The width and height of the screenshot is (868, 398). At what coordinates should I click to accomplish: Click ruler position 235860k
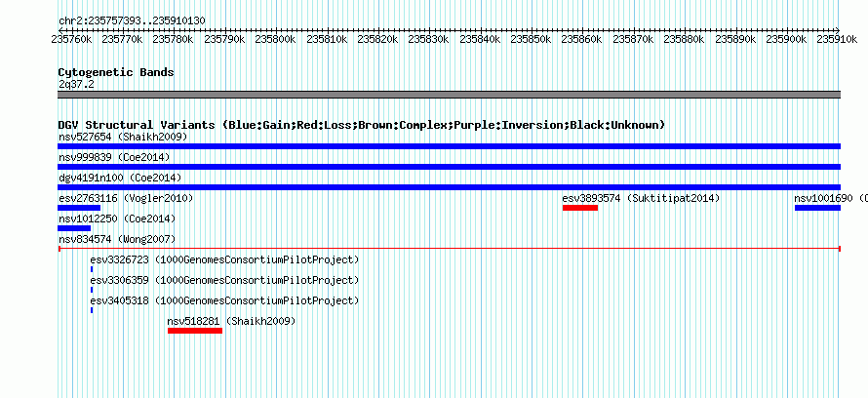[x=582, y=39]
